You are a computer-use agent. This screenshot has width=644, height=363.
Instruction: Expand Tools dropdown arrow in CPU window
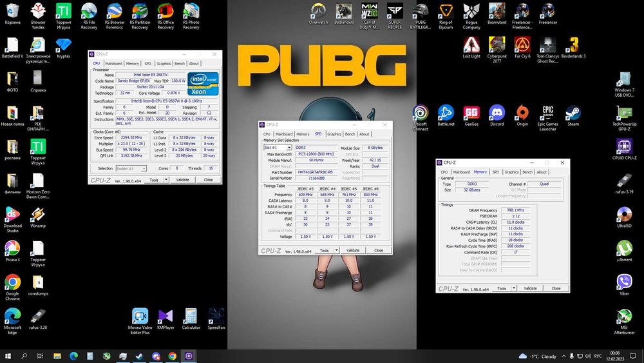pyautogui.click(x=166, y=180)
